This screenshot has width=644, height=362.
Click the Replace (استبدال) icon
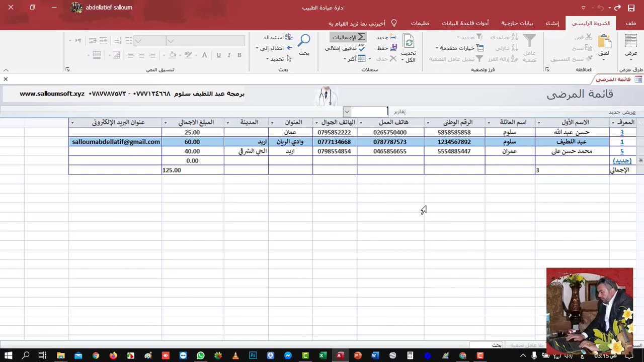(x=288, y=37)
